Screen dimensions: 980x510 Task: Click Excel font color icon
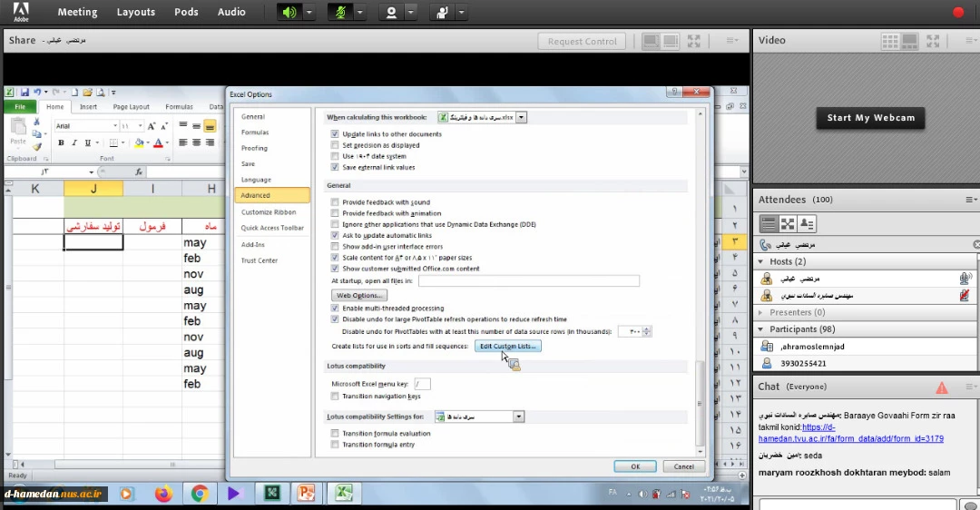click(158, 143)
